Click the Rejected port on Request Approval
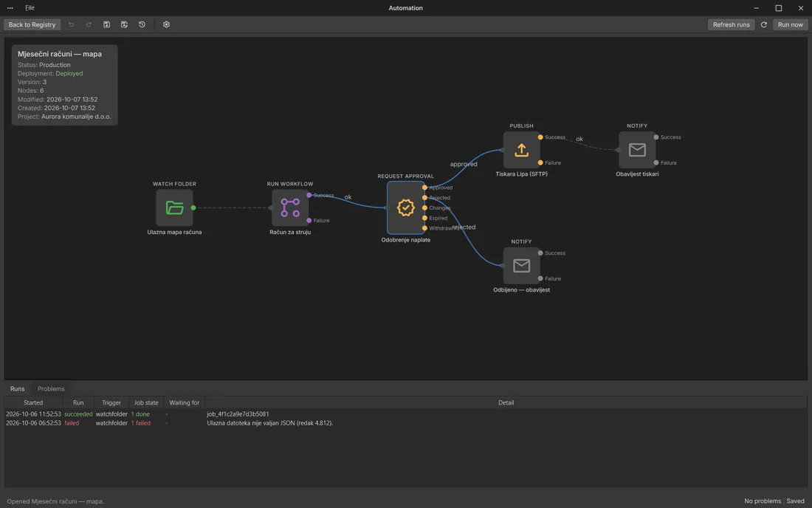Image resolution: width=812 pixels, height=508 pixels. pyautogui.click(x=424, y=198)
